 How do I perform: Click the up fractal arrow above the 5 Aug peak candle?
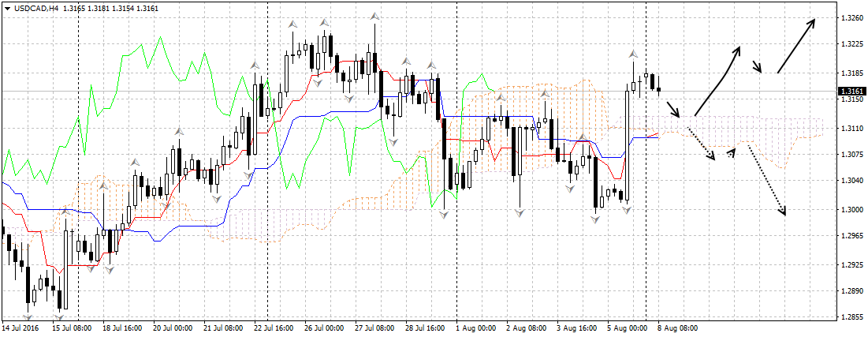(x=633, y=54)
